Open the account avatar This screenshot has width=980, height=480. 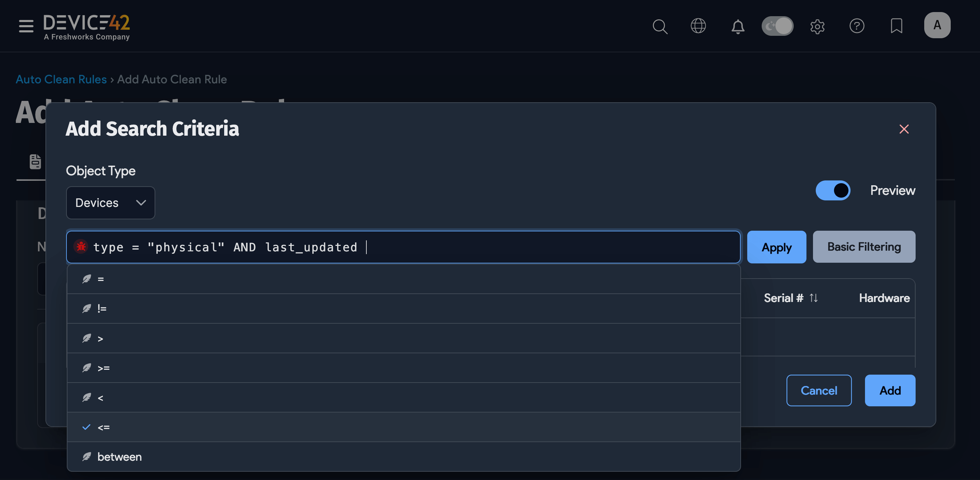(x=937, y=25)
